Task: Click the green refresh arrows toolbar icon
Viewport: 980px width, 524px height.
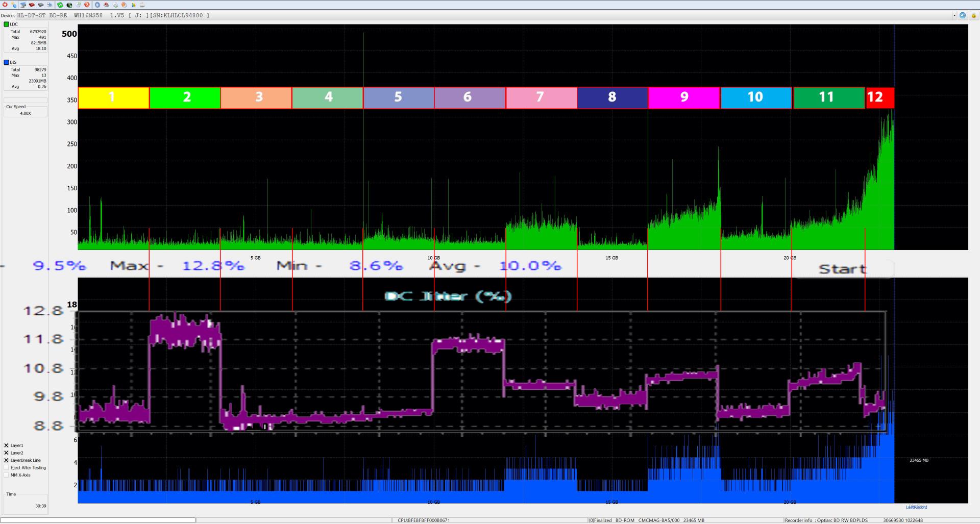Action: coord(60,5)
